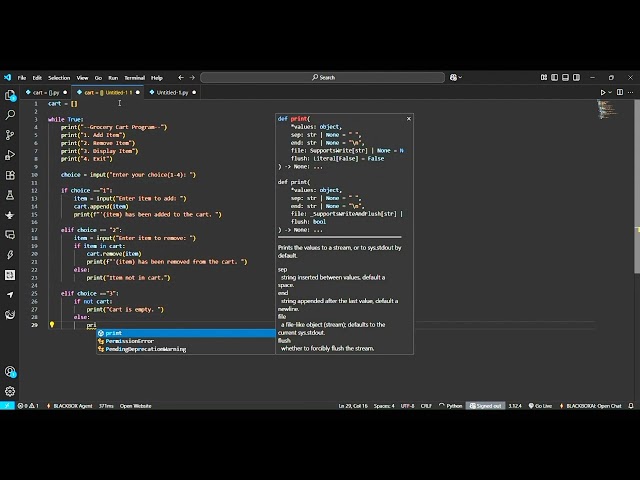Open the Accounts icon in activity bar
Screen dimensions: 640x480
[x=10, y=372]
